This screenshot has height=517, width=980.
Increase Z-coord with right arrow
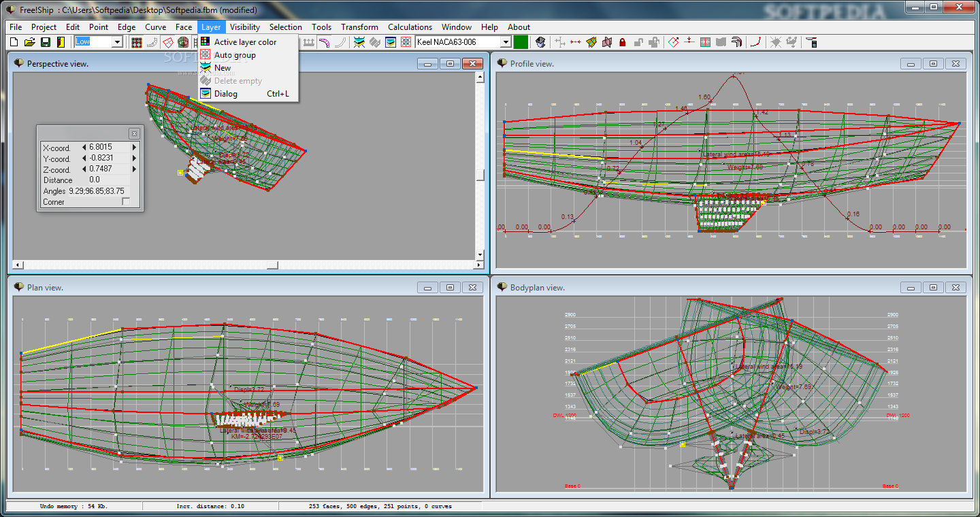tap(134, 169)
